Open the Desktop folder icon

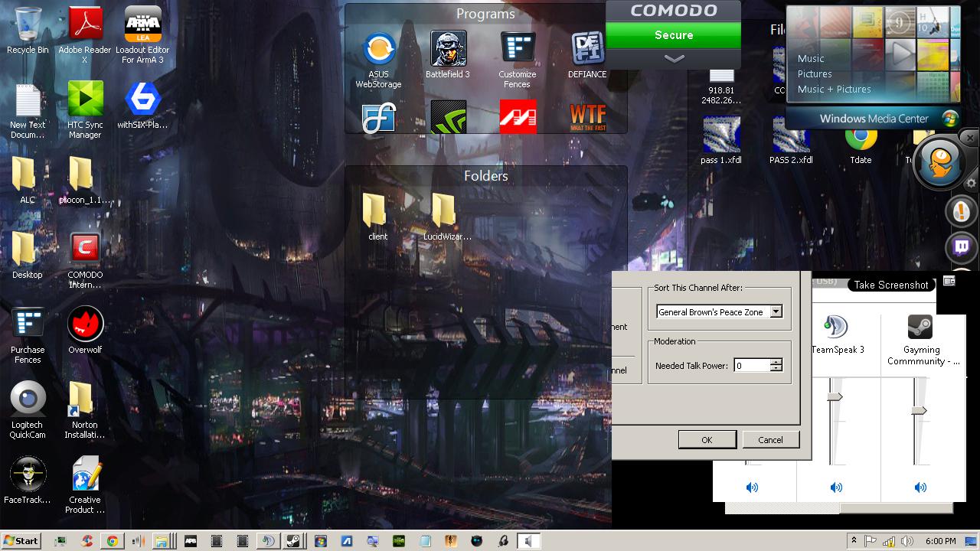point(28,255)
